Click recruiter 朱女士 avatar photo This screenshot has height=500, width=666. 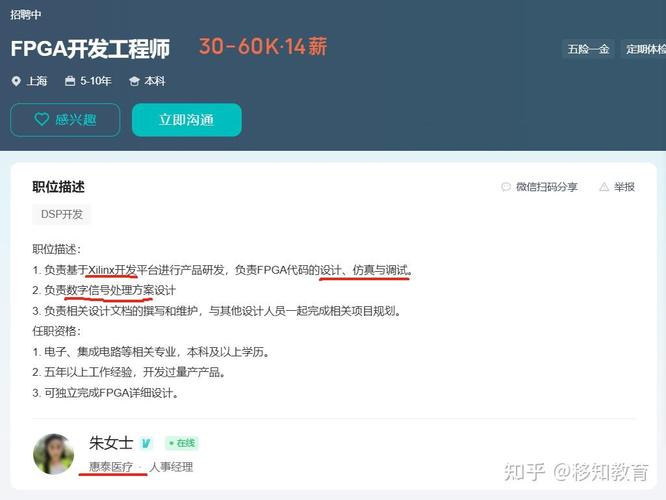coord(54,454)
